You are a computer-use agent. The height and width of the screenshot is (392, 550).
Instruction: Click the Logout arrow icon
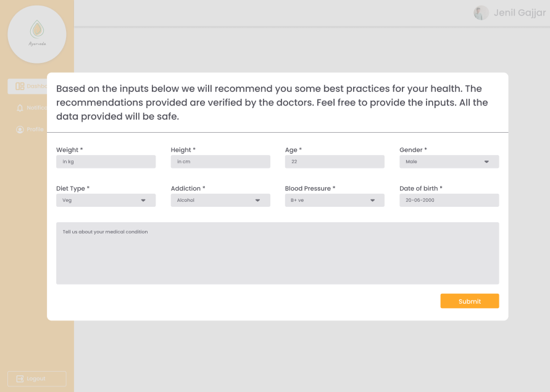(20, 378)
